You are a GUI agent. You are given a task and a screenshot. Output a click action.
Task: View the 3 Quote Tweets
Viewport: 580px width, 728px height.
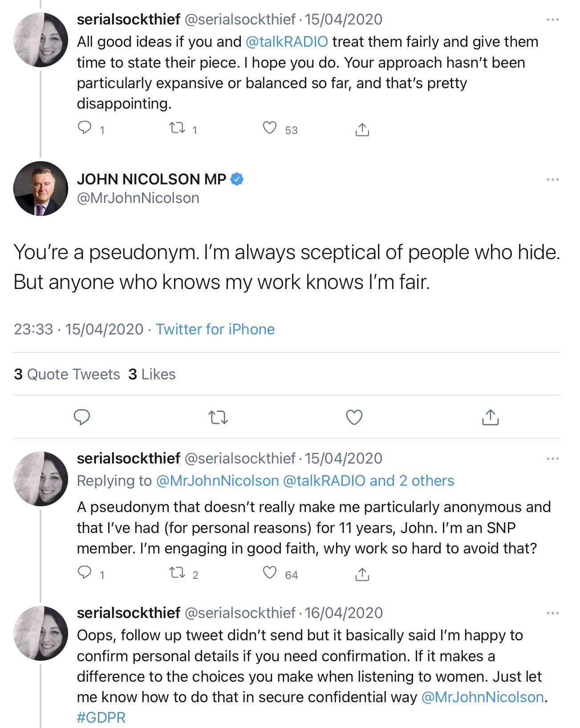(67, 374)
